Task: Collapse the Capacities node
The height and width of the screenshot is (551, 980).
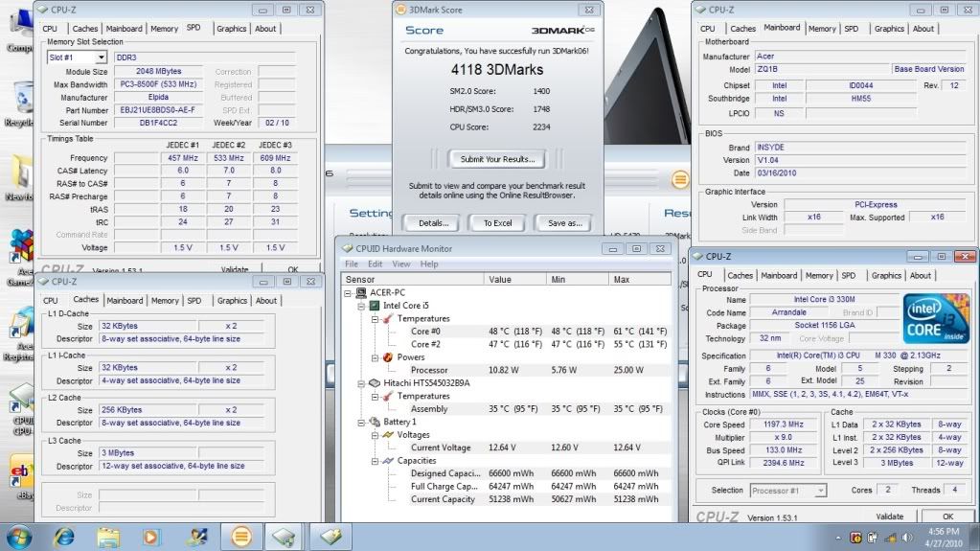Action: [x=375, y=461]
